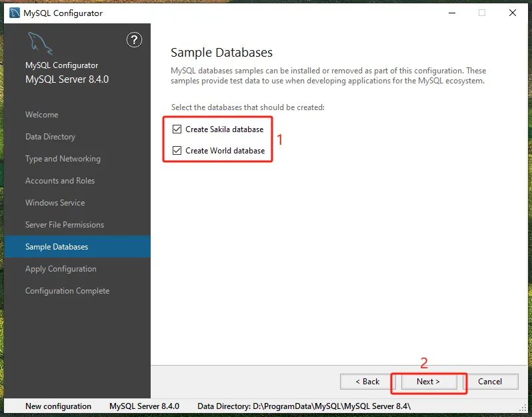This screenshot has width=532, height=417.
Task: Open Accounts and Roles step
Action: (60, 181)
